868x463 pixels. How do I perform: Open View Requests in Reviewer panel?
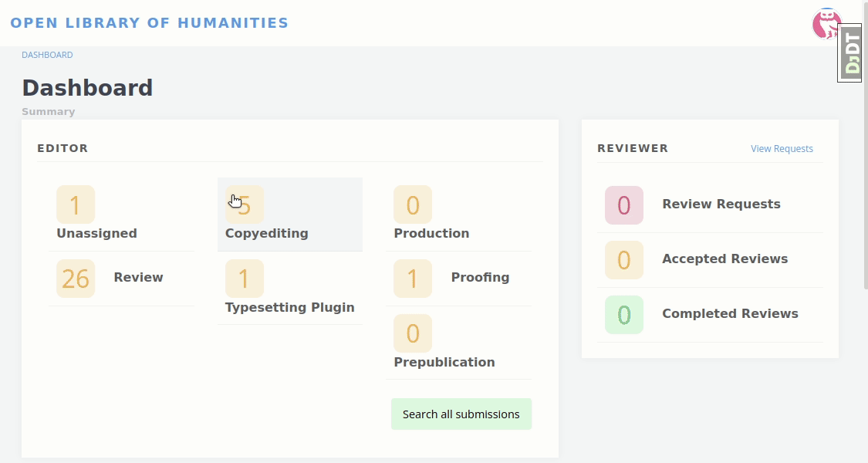point(782,148)
